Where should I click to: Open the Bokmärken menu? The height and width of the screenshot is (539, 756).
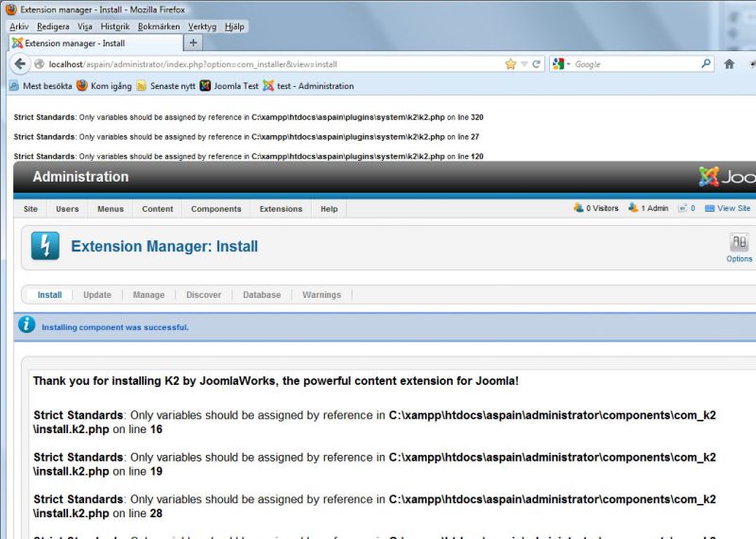pos(159,26)
